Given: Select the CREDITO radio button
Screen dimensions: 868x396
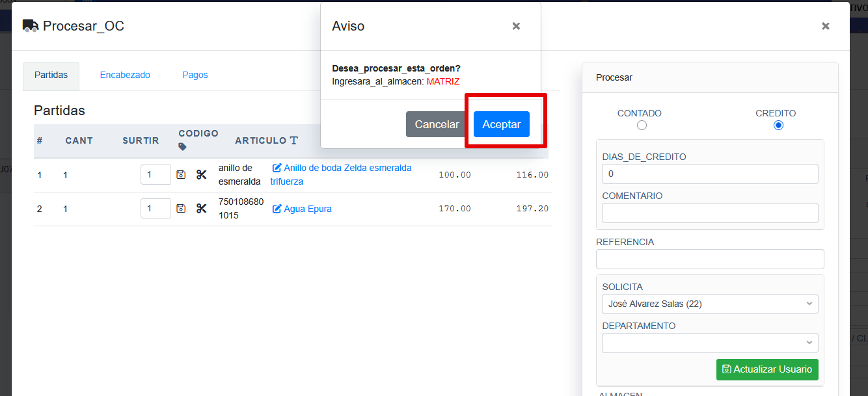Looking at the screenshot, I should click(x=778, y=125).
